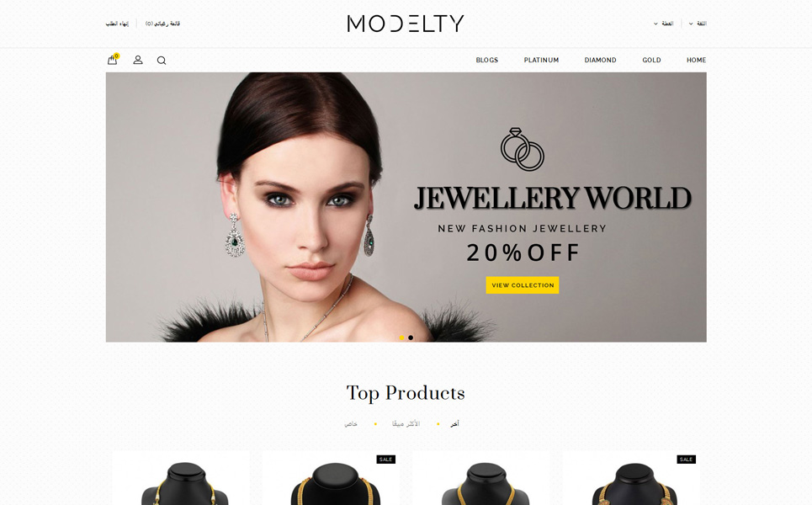Open the DIAMOND menu item

pos(600,60)
